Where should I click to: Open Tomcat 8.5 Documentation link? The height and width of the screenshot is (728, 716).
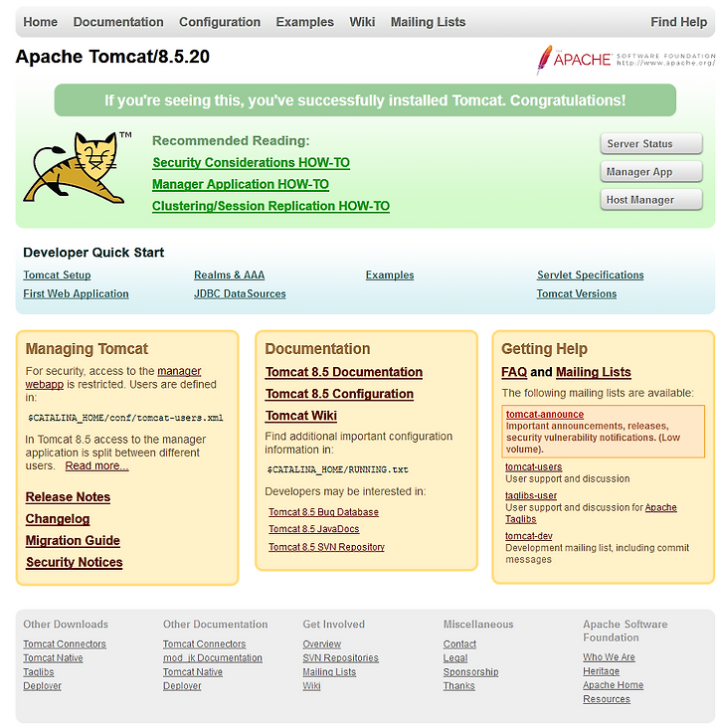pos(344,372)
